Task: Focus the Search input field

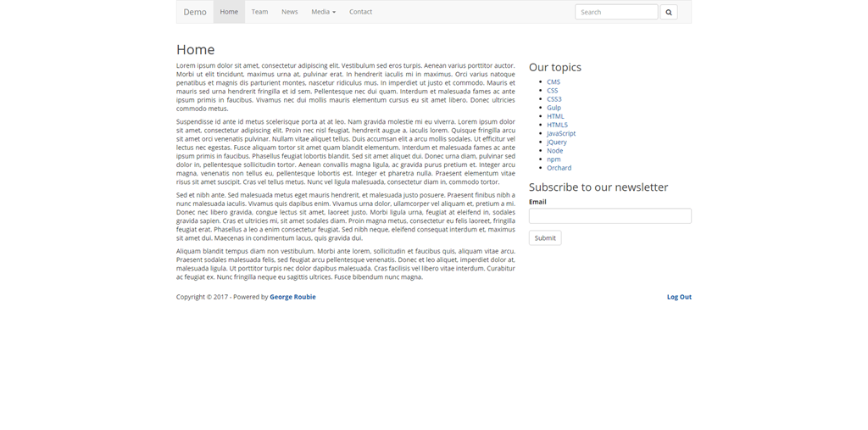Action: pos(616,12)
